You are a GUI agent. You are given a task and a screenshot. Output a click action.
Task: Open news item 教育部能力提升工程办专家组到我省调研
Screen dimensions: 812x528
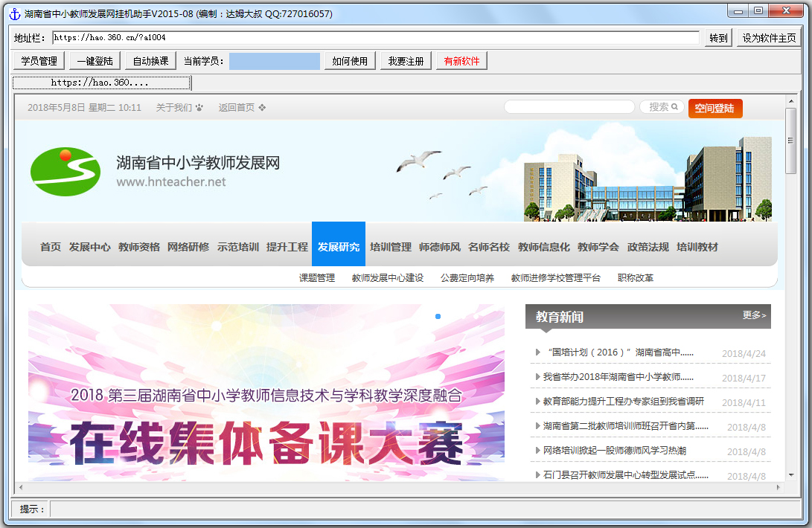(x=623, y=402)
